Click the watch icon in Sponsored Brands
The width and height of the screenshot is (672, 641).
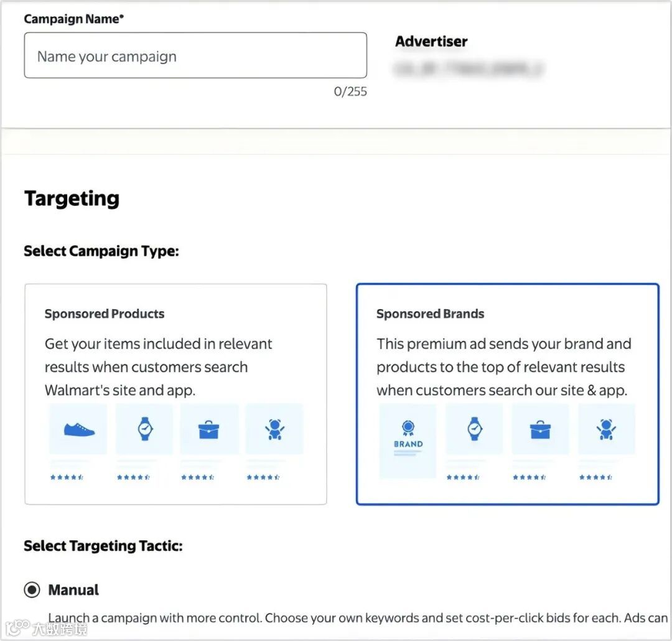[x=474, y=429]
